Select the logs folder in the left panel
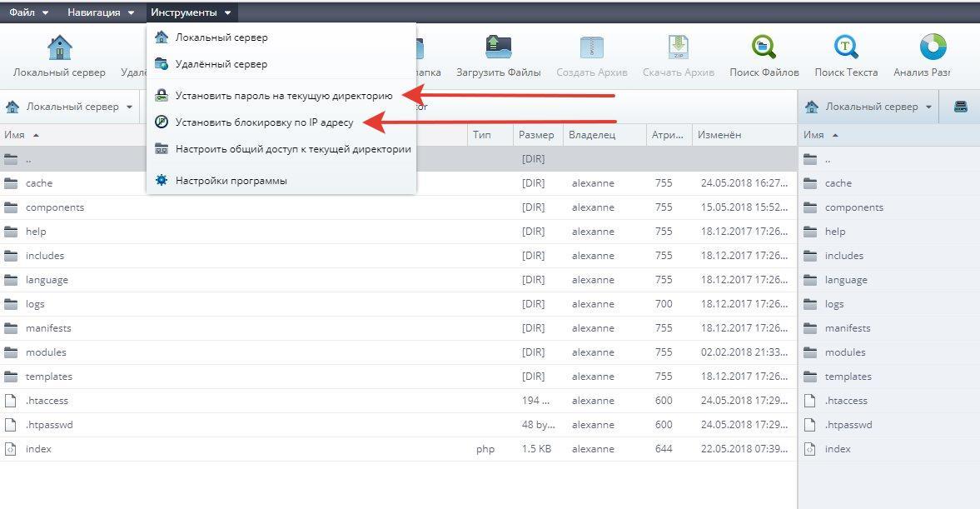The image size is (980, 509). (398, 304)
